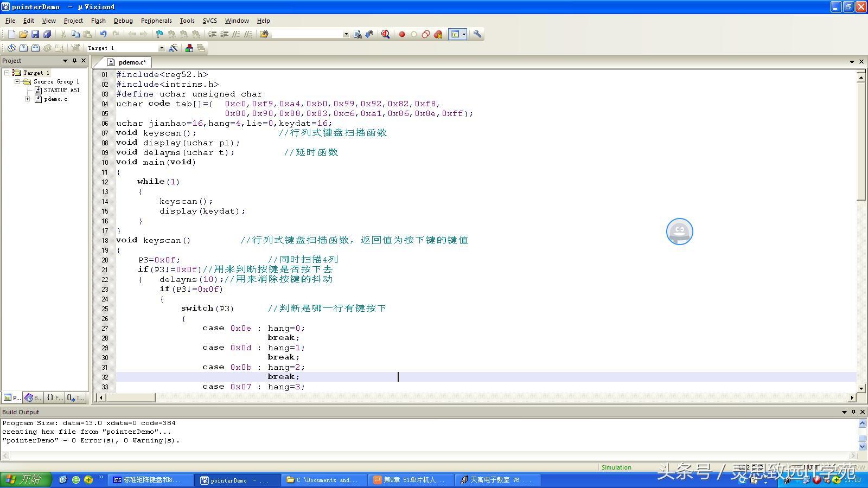Switch to the 第9章 51单片机 taskbar window
Image resolution: width=868 pixels, height=488 pixels.
tap(411, 480)
